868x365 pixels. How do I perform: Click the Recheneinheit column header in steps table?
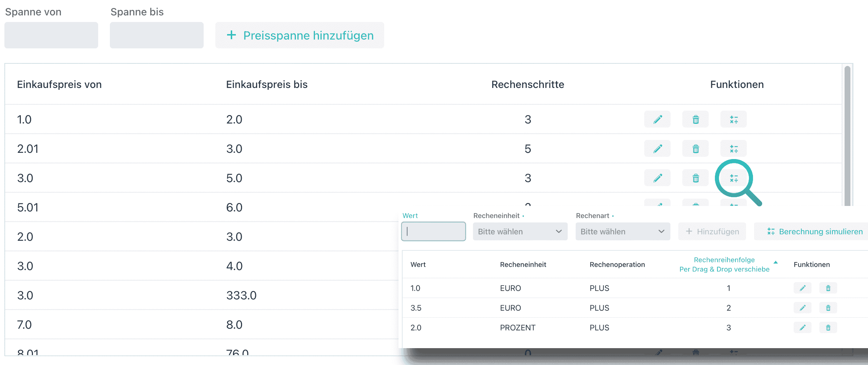pyautogui.click(x=523, y=265)
